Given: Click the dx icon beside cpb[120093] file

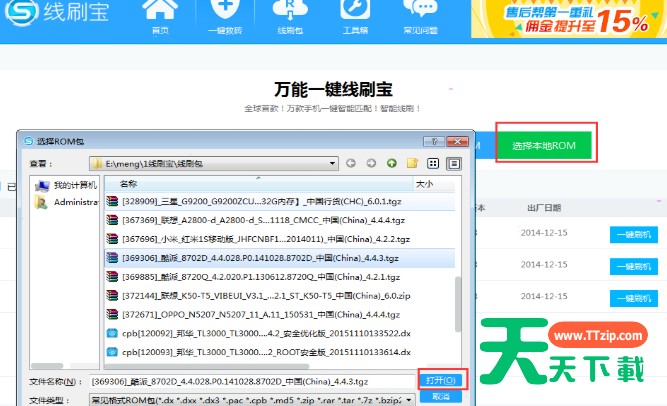Looking at the screenshot, I should point(112,352).
